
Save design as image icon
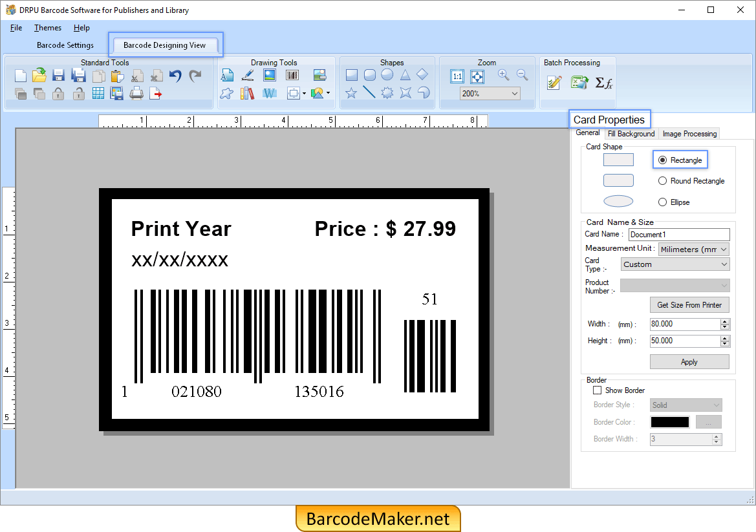coord(116,93)
